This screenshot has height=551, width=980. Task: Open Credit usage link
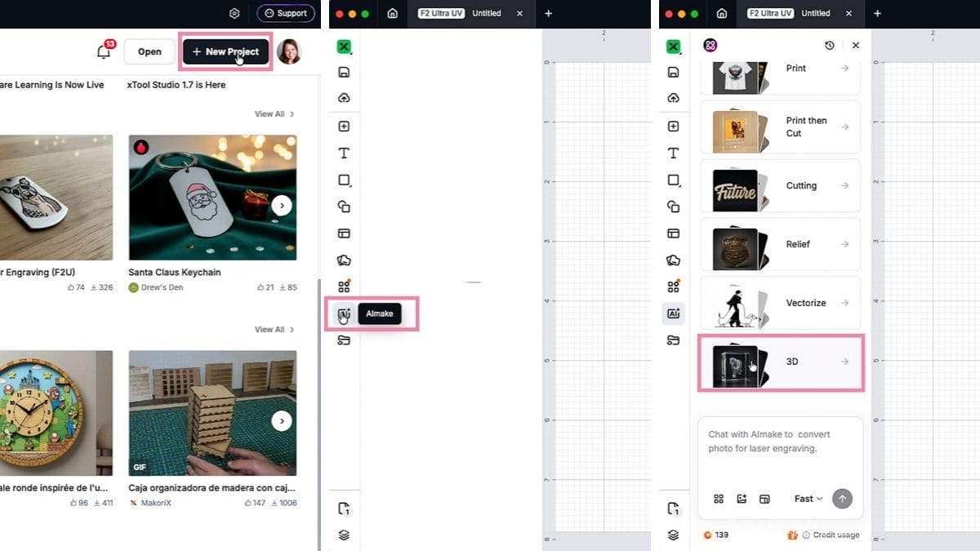tap(831, 535)
